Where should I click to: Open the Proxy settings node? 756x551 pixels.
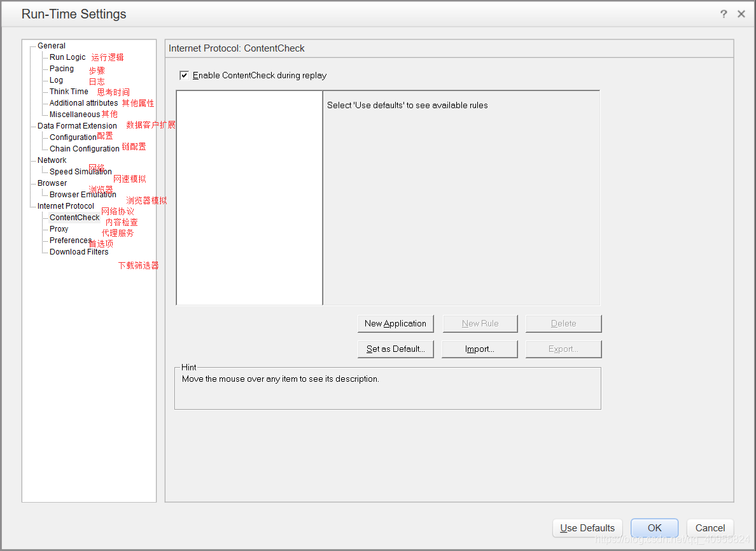pos(59,229)
